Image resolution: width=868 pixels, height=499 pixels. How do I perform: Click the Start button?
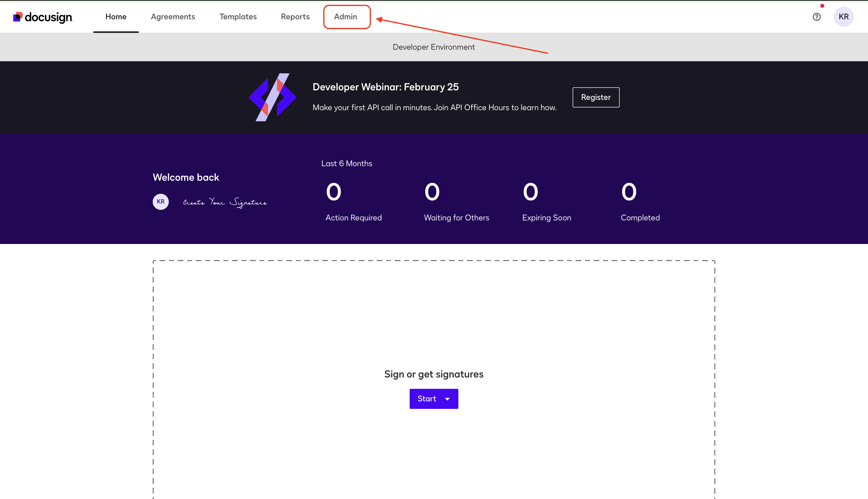427,399
